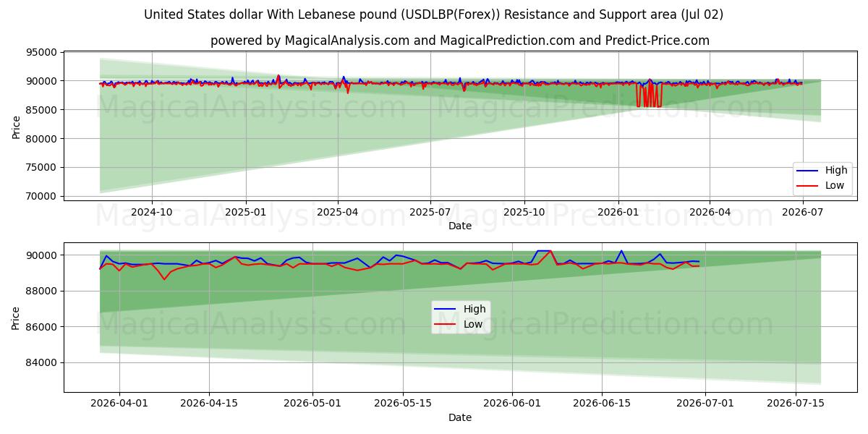Click the 88000 label on bottom chart
The width and height of the screenshot is (868, 434).
(41, 292)
